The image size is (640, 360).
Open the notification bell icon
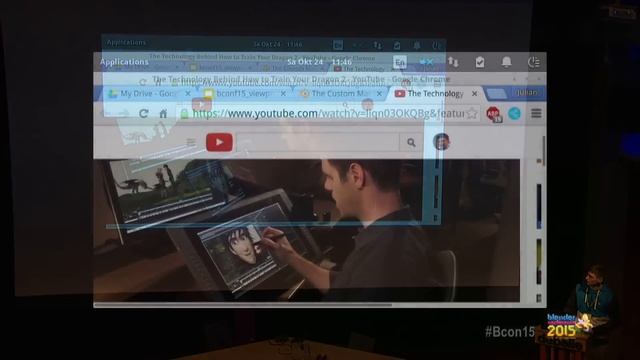coord(507,62)
